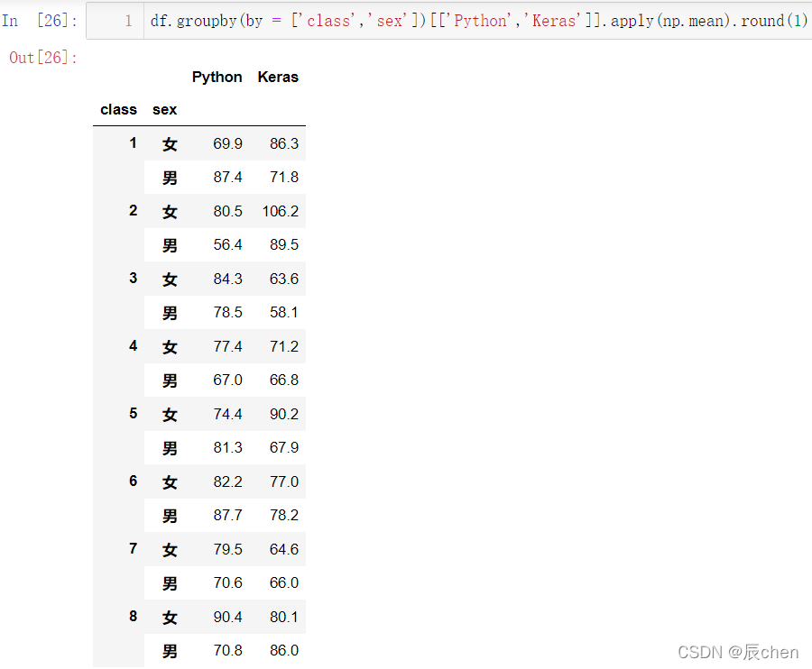Select the Python value 56.4
Image resolution: width=812 pixels, height=669 pixels.
click(x=228, y=244)
